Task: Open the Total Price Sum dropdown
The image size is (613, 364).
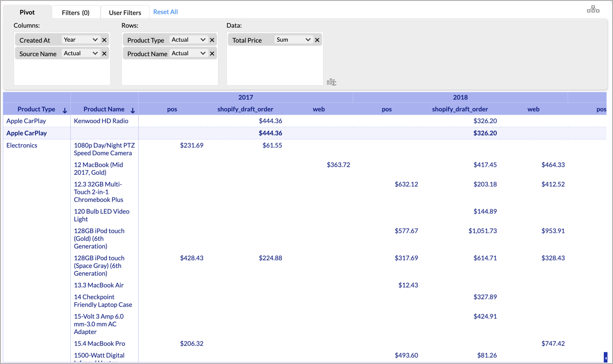Action: [x=293, y=40]
